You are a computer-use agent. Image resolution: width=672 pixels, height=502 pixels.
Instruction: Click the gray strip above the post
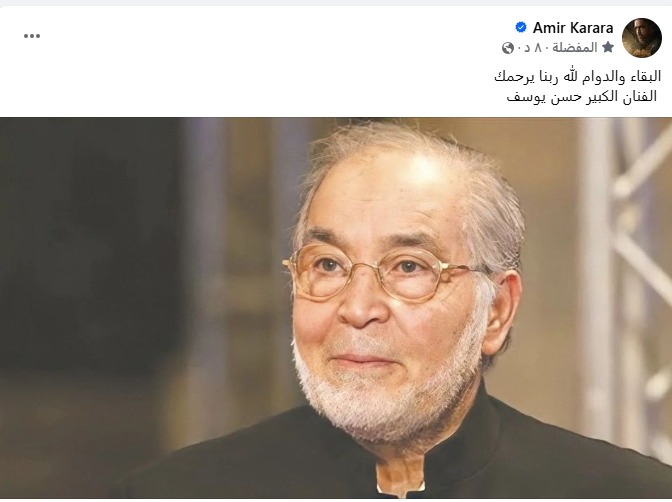[x=336, y=3]
